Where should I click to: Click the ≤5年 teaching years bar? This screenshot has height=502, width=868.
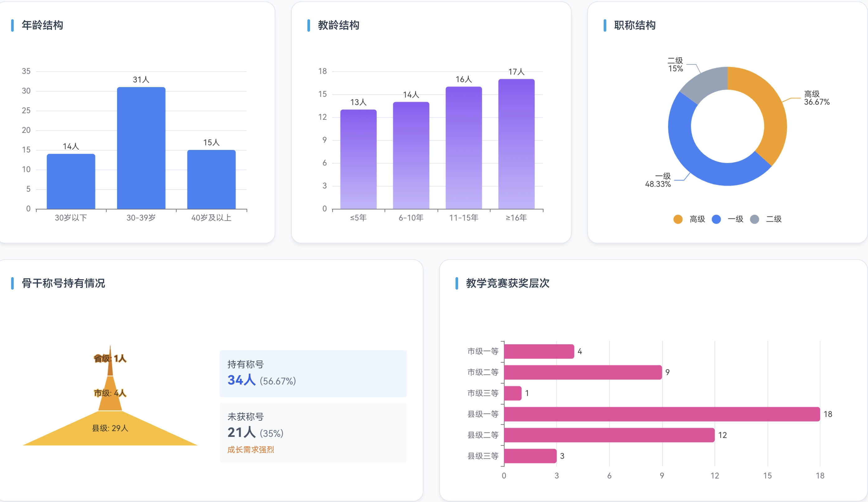358,159
